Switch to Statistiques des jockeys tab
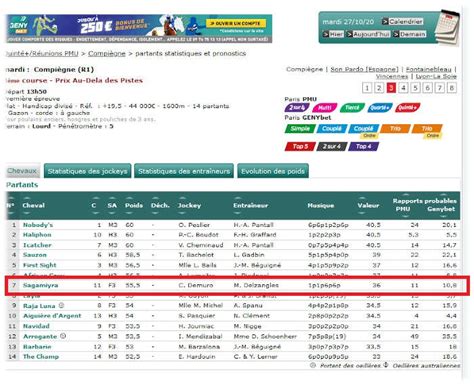The image size is (474, 385). pos(87,171)
